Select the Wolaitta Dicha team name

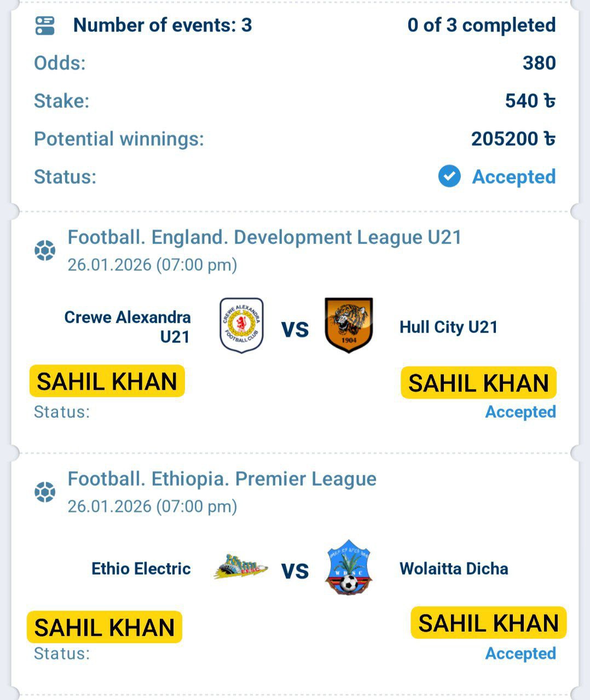click(454, 569)
